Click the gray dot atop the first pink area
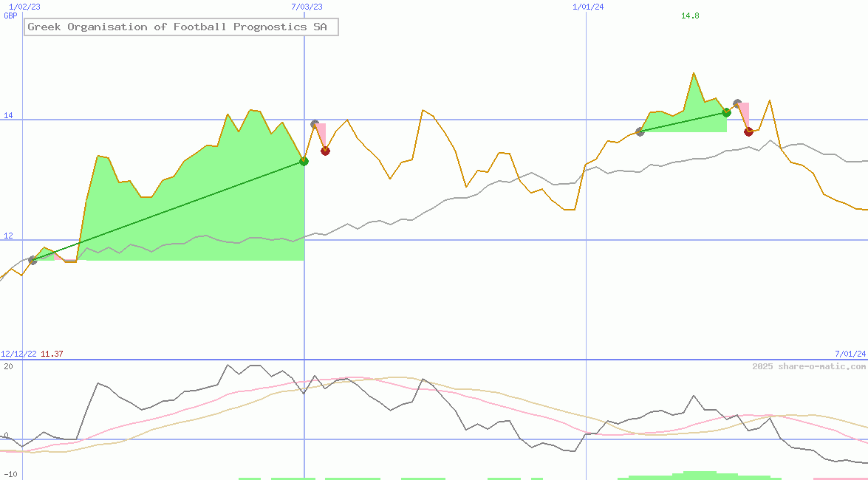Image resolution: width=868 pixels, height=480 pixels. click(x=315, y=125)
